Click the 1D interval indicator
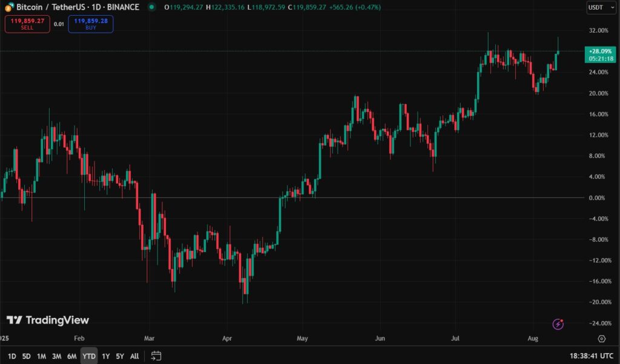620x364 pixels. 97,7
